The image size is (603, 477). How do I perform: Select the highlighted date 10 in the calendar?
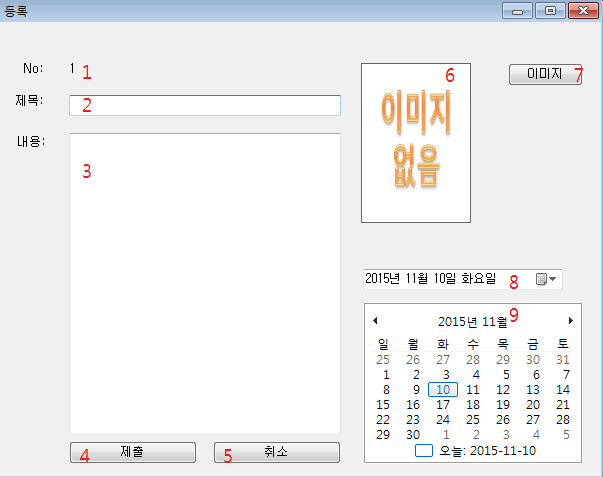(x=443, y=389)
